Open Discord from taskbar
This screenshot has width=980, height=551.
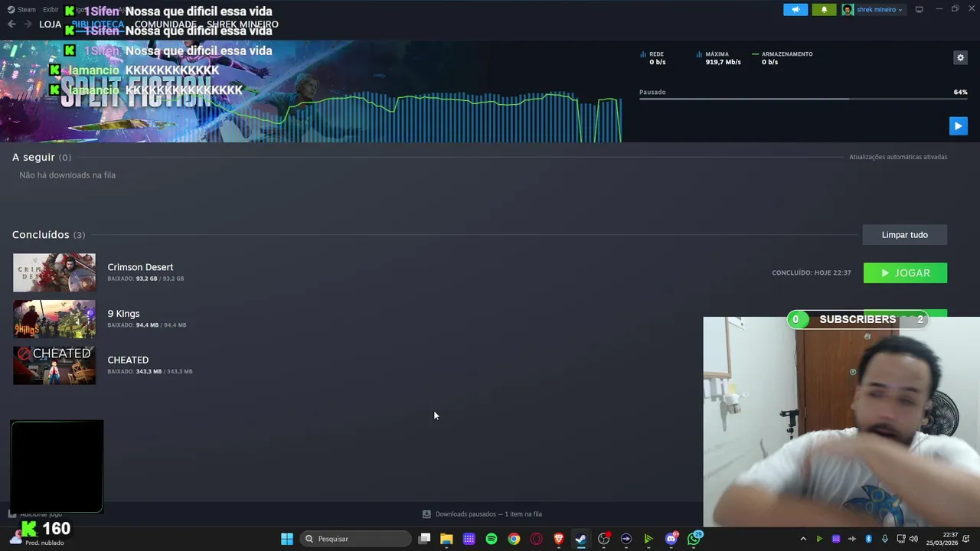pos(671,539)
